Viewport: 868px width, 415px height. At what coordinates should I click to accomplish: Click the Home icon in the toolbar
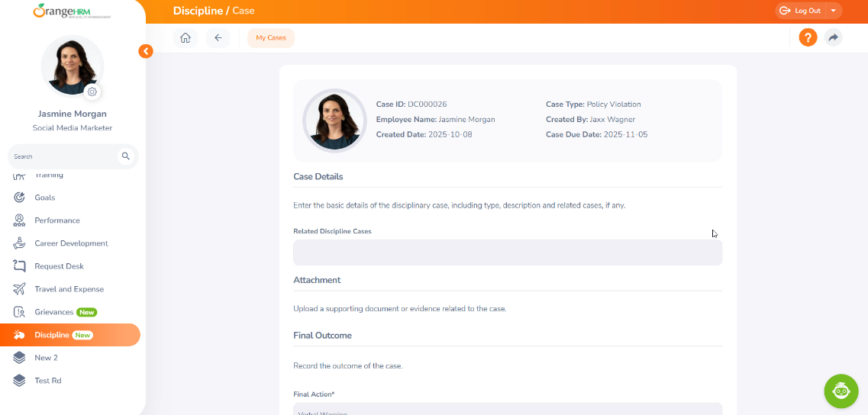pyautogui.click(x=186, y=38)
